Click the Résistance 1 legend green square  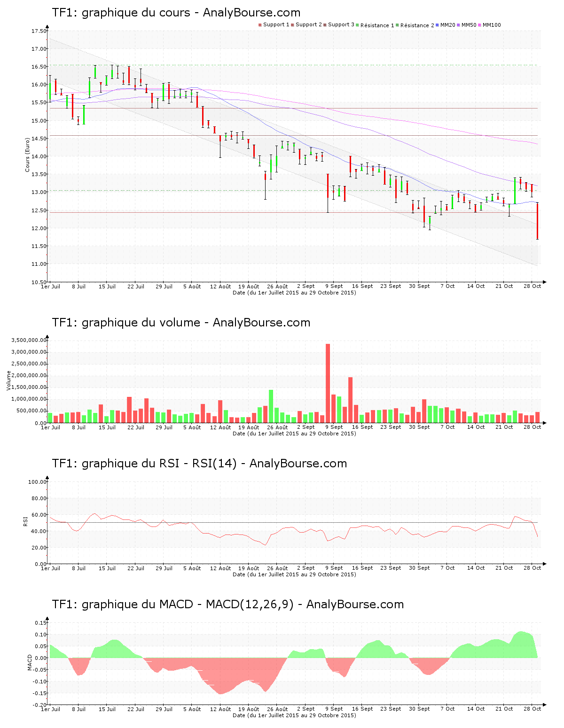click(357, 25)
